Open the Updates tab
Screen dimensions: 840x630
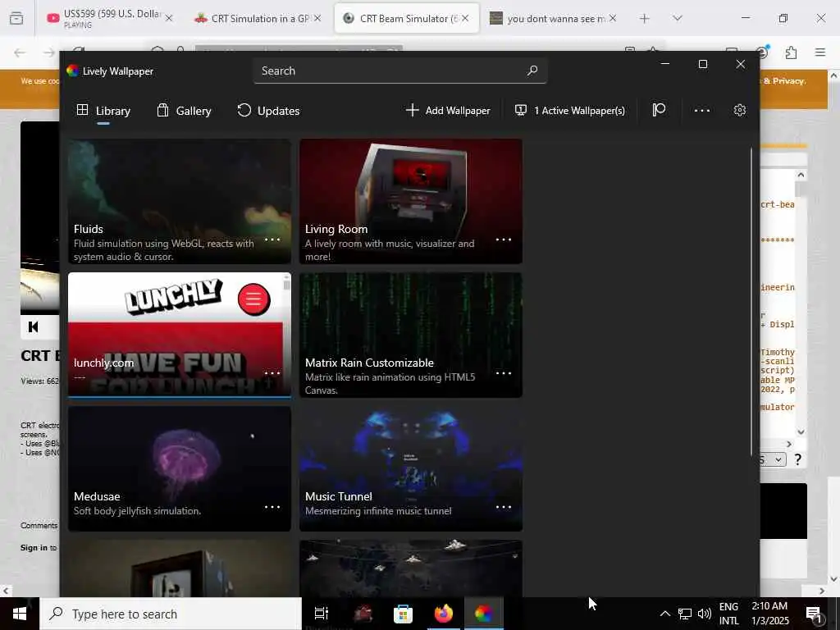268,111
